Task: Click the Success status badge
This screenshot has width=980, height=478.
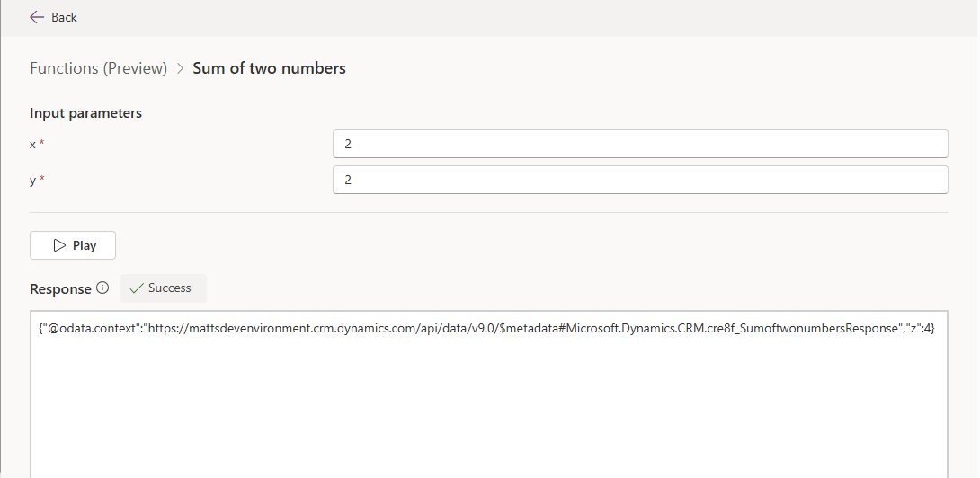Action: coord(163,288)
